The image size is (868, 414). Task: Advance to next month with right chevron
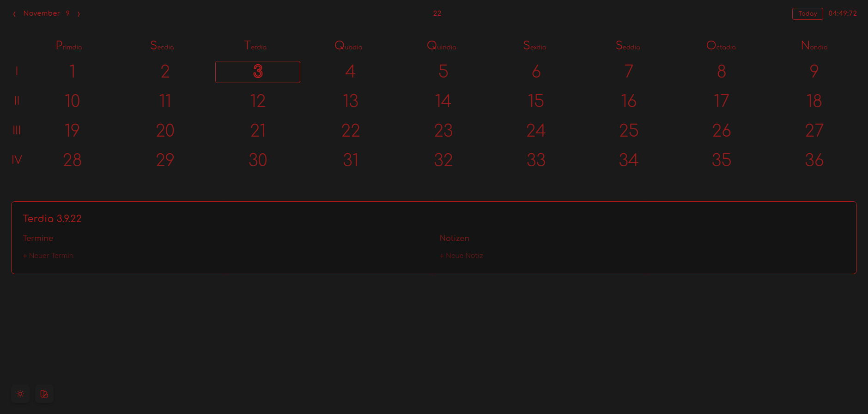(x=79, y=14)
